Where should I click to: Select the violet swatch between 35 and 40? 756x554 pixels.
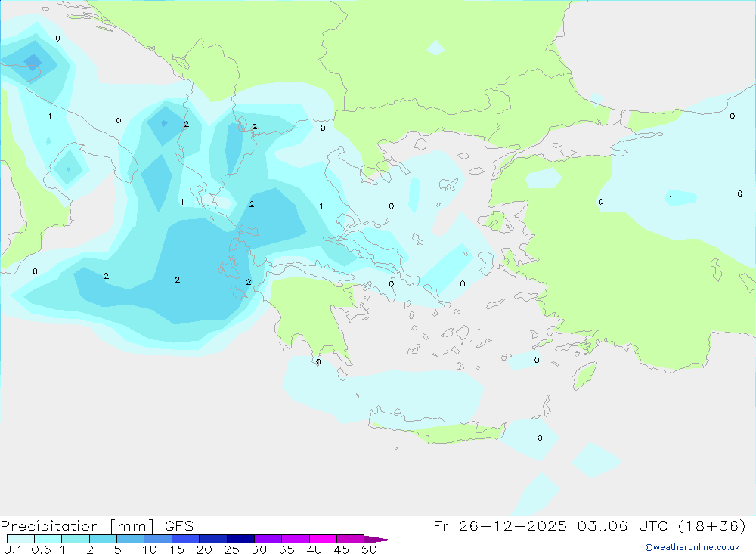click(x=295, y=539)
